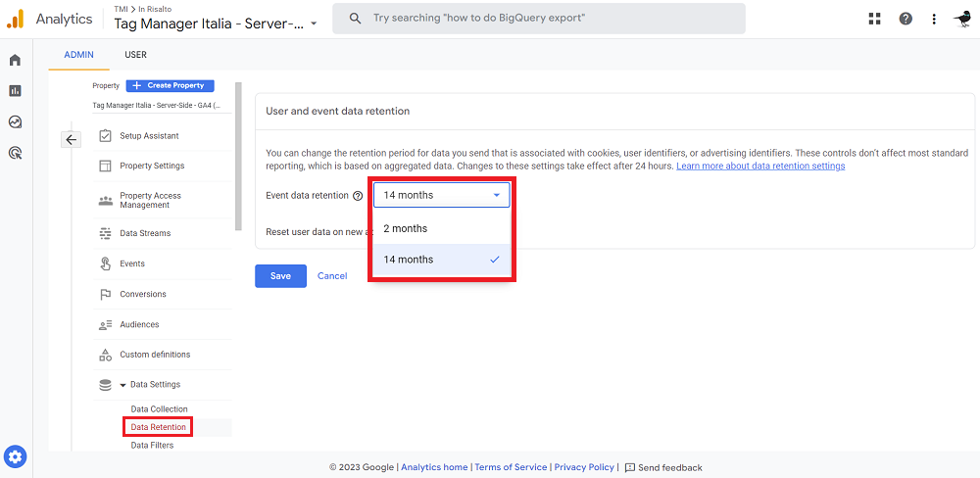The height and width of the screenshot is (478, 980).
Task: Open Property Settings
Action: coord(152,166)
